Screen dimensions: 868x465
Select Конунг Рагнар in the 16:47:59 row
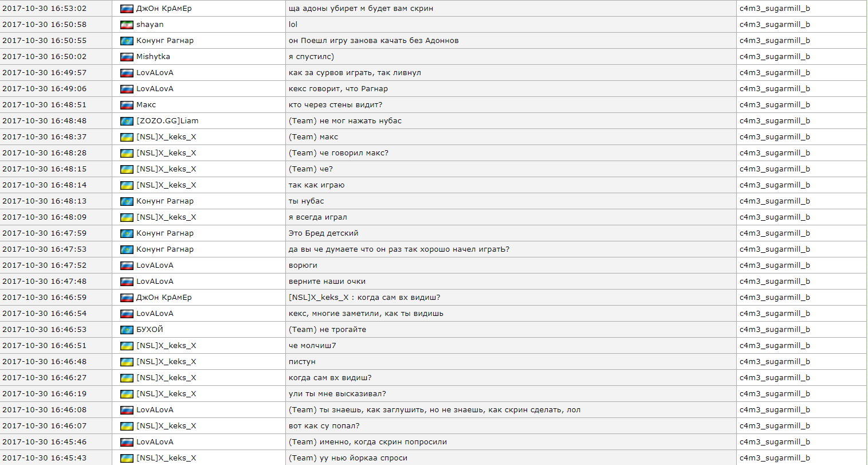pos(165,233)
